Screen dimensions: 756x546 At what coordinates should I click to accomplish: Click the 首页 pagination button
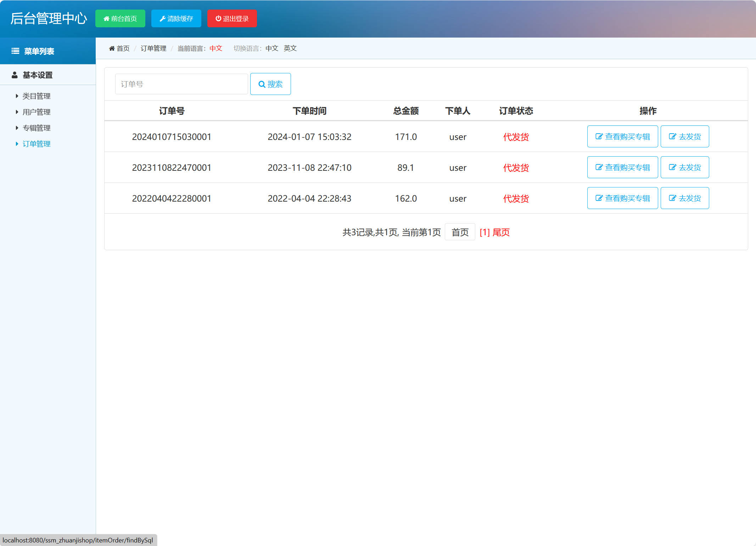[460, 232]
